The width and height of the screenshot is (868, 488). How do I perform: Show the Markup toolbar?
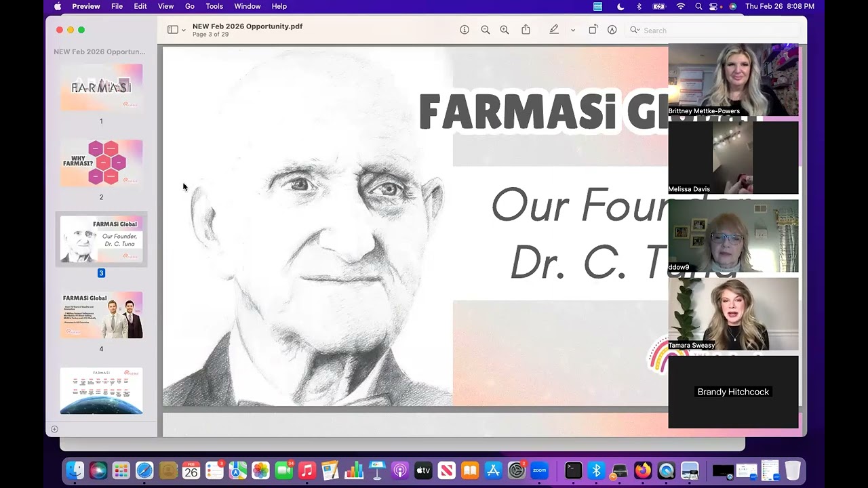click(x=612, y=30)
